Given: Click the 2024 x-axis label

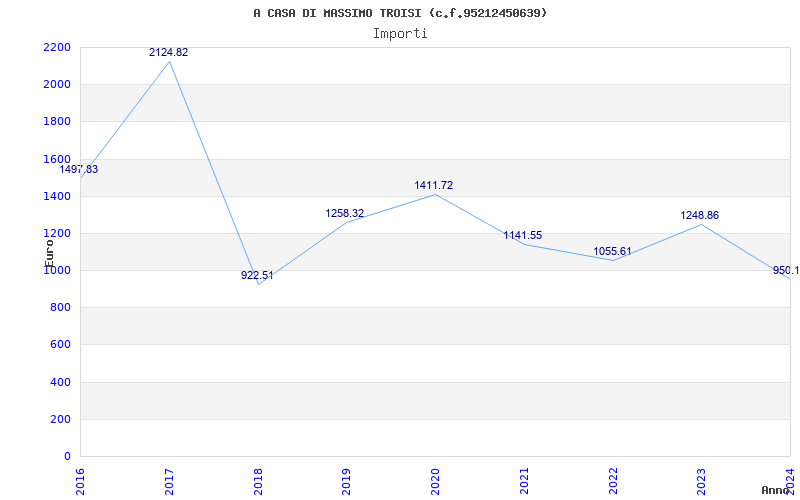Looking at the screenshot, I should tap(791, 481).
